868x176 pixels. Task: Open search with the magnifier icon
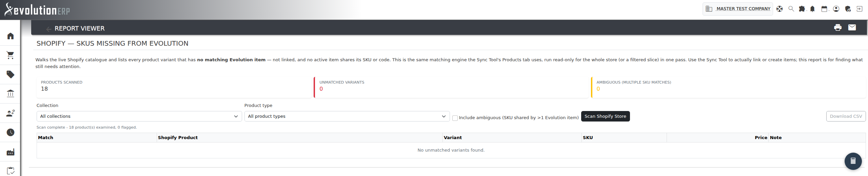pos(791,9)
